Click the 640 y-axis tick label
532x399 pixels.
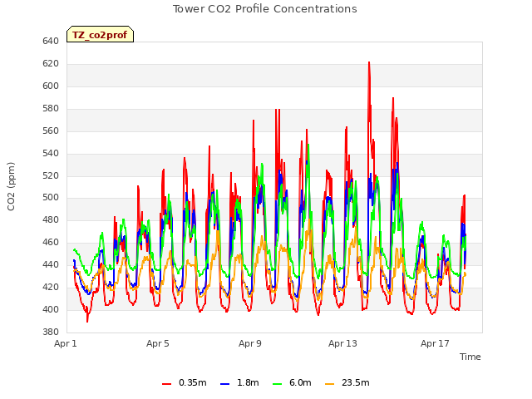pos(51,42)
